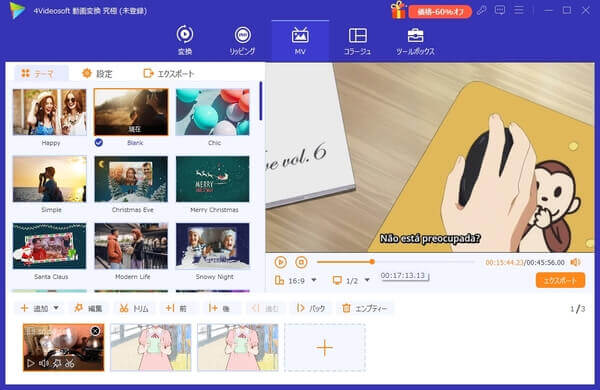
Task: Click the theme list vertical scrollbar
Action: 261,101
